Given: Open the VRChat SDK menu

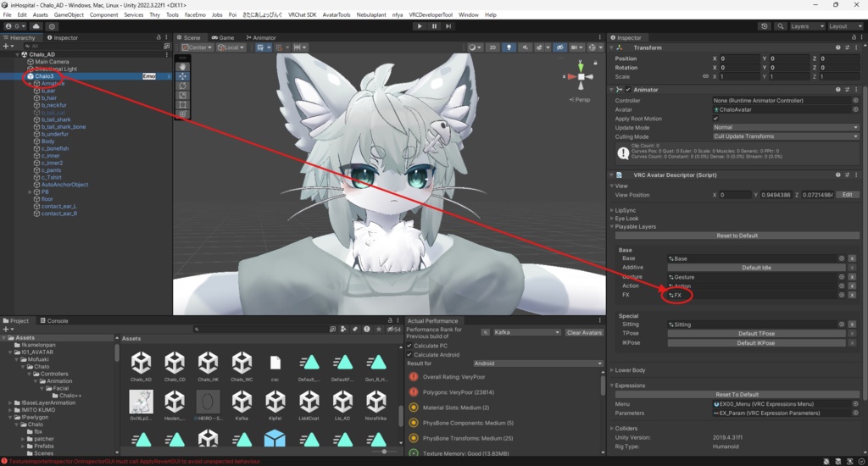Looking at the screenshot, I should coord(303,15).
